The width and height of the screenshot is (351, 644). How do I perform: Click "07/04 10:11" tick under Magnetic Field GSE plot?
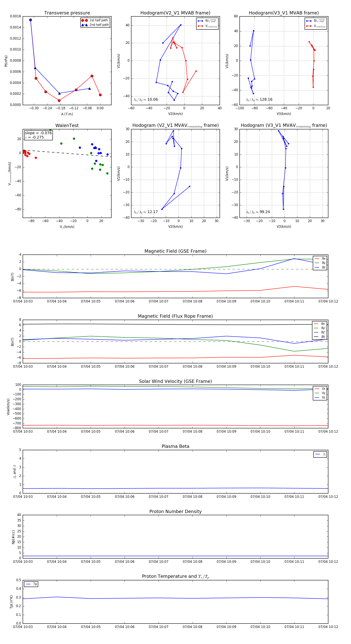pyautogui.click(x=294, y=301)
